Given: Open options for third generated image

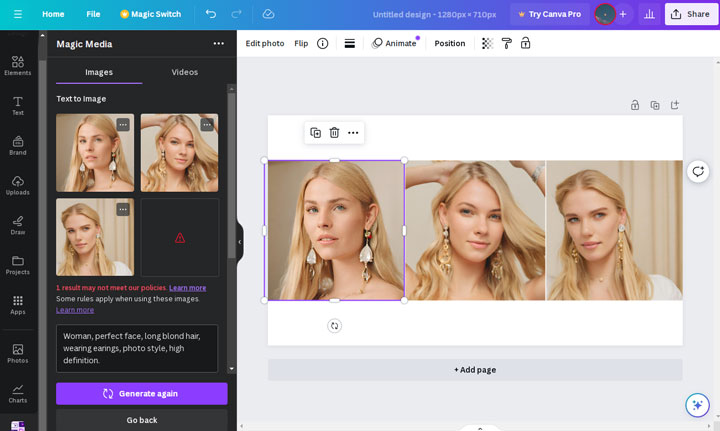Looking at the screenshot, I should point(123,209).
